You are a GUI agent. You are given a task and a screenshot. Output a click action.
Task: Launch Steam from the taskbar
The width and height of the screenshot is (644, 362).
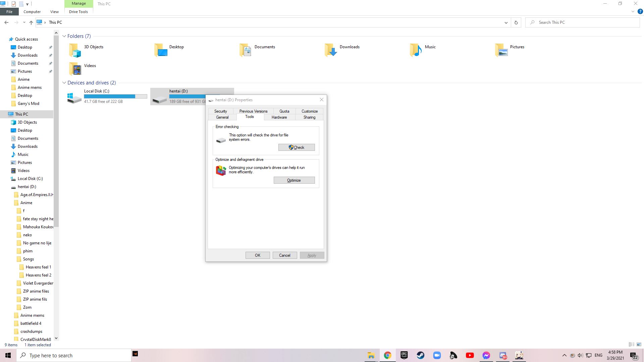click(x=420, y=355)
